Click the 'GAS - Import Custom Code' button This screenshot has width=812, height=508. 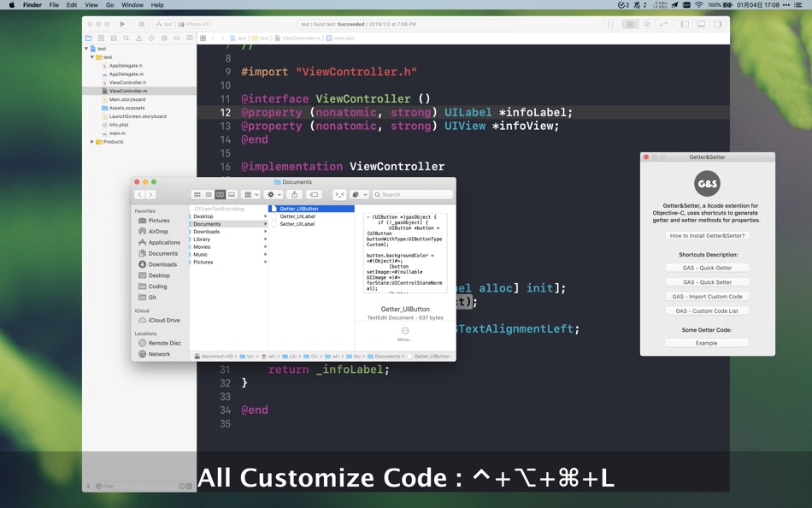click(x=707, y=297)
